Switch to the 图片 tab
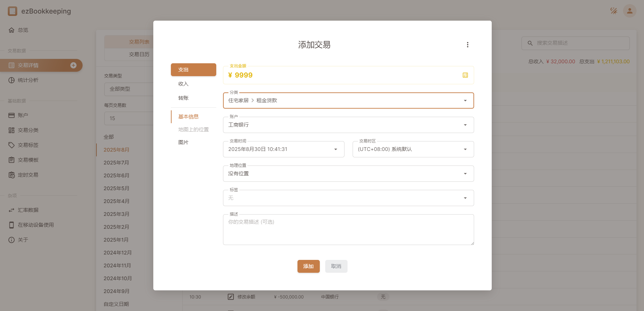The width and height of the screenshot is (644, 311). (x=183, y=142)
